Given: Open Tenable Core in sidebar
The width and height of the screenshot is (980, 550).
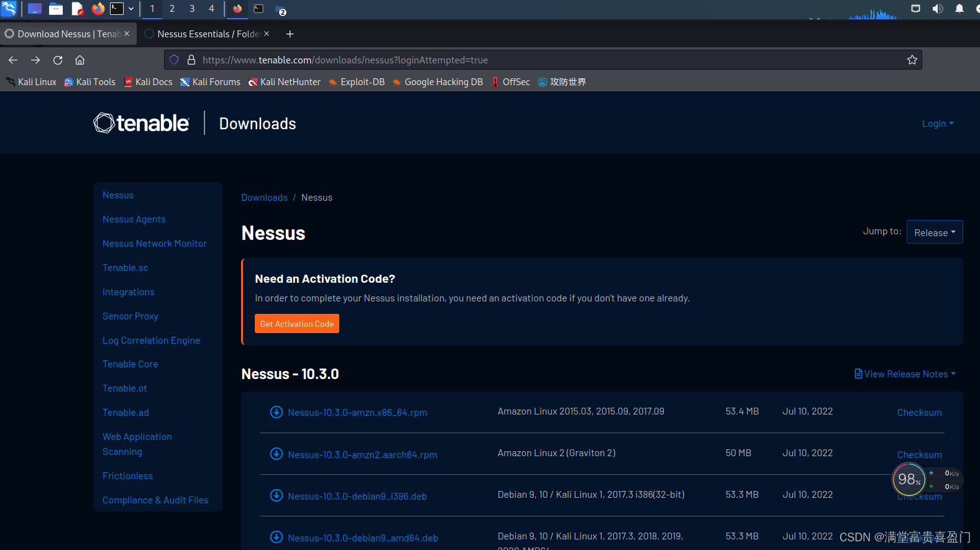Looking at the screenshot, I should click(130, 364).
